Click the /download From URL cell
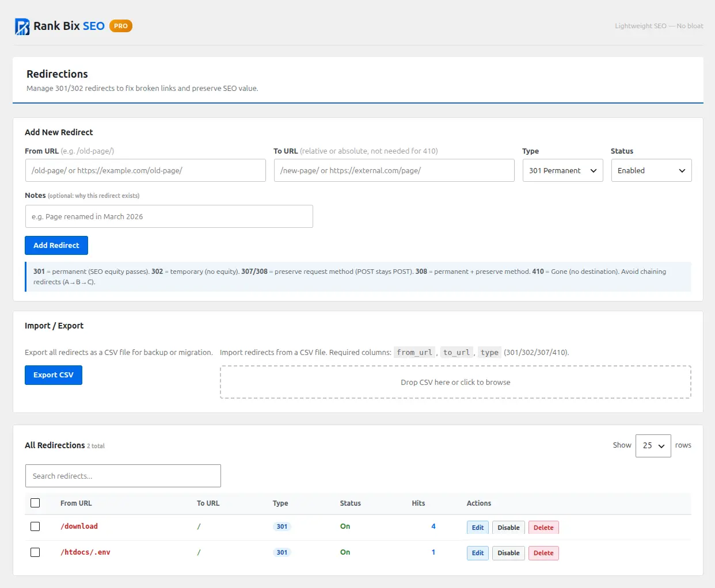 (x=79, y=526)
